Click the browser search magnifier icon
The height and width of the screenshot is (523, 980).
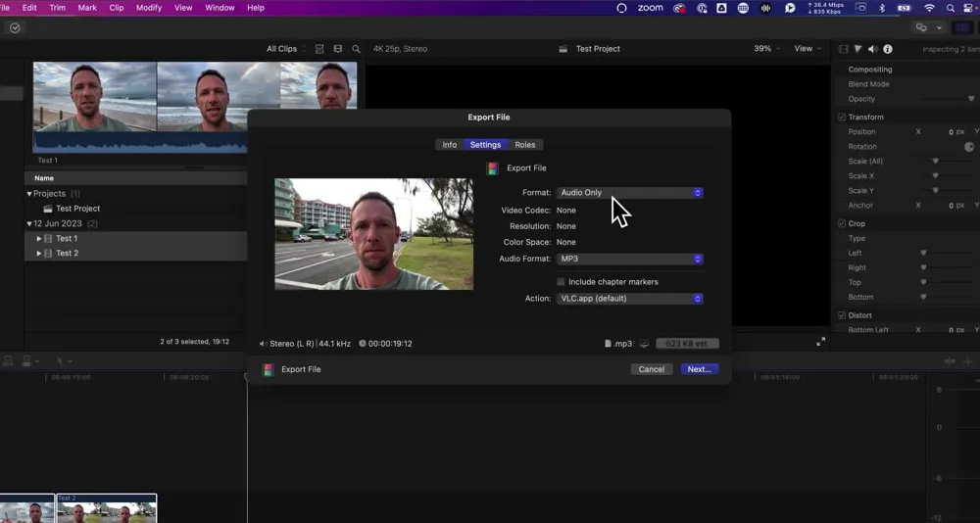coord(356,49)
